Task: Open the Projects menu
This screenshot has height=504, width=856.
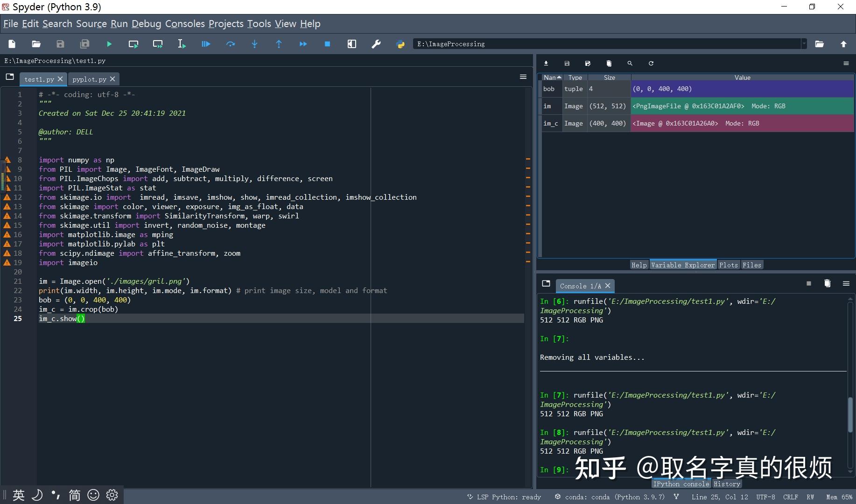Action: click(226, 24)
